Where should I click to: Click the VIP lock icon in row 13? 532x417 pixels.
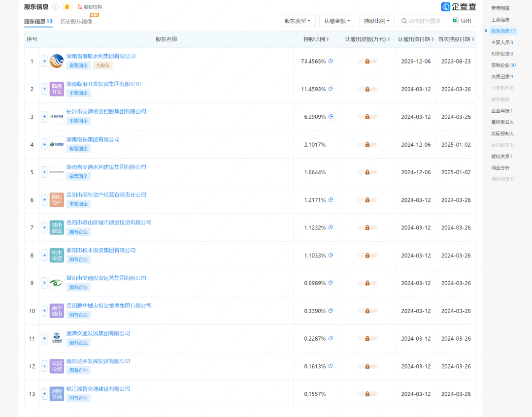(367, 394)
